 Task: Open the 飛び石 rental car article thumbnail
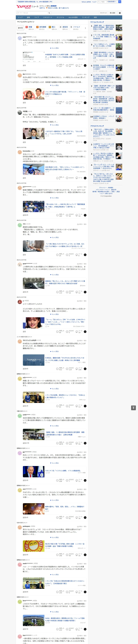tap(34, 546)
